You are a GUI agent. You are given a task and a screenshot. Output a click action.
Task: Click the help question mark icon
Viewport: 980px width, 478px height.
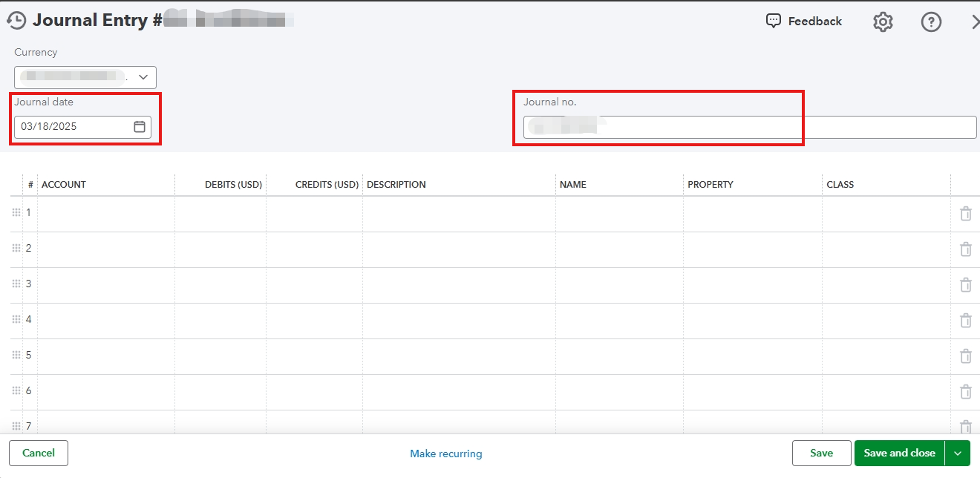(x=931, y=22)
